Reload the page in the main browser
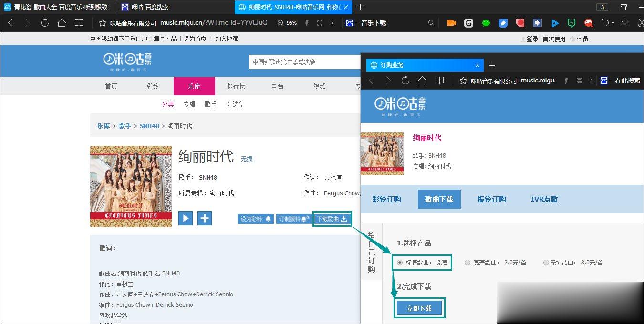 pyautogui.click(x=44, y=23)
